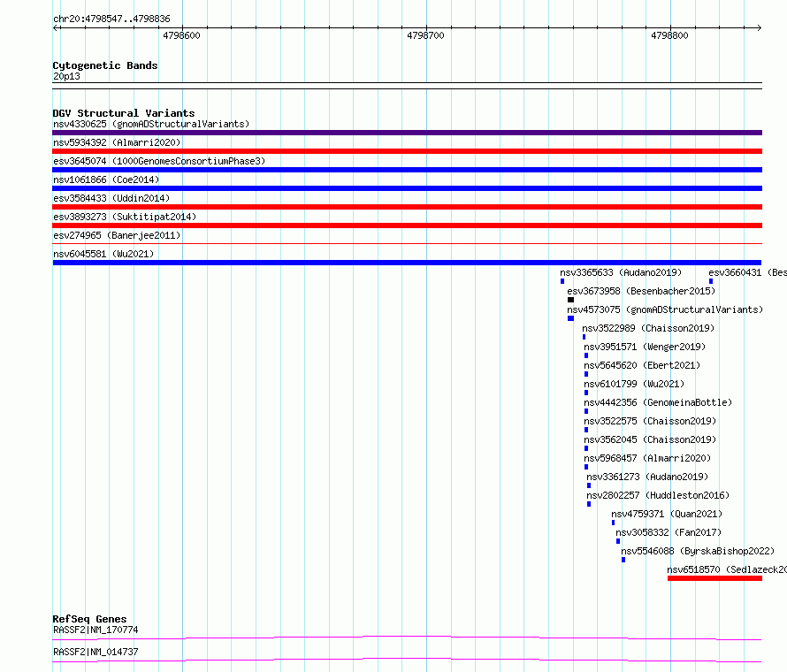Viewport: 787px width, 672px height.
Task: Open the RASSF2|NM_170774 gene track
Action: pos(407,638)
